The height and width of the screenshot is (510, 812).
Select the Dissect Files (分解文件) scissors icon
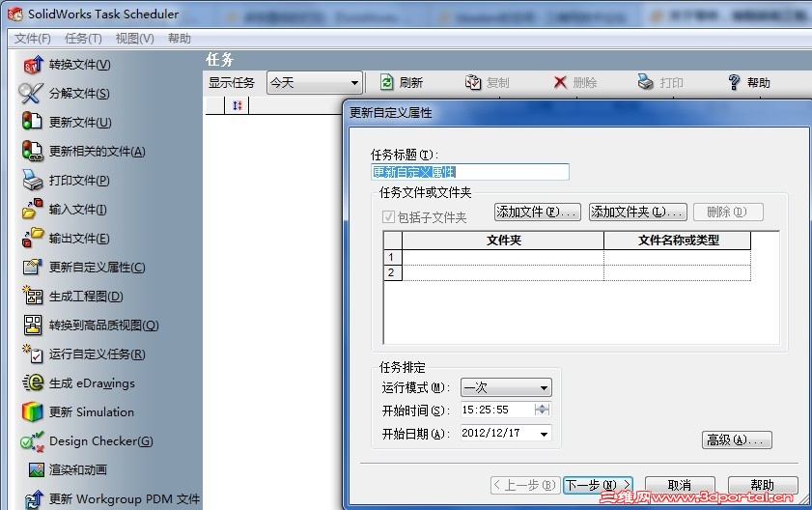tap(31, 94)
